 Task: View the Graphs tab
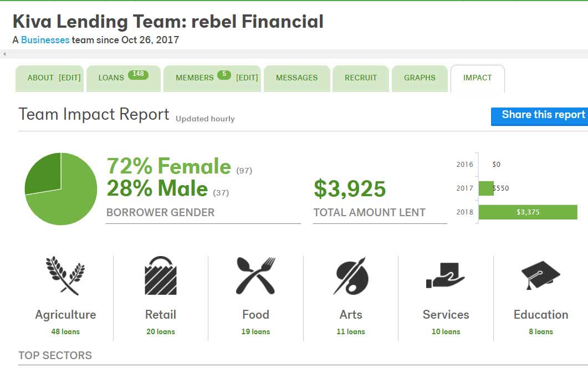pyautogui.click(x=420, y=78)
